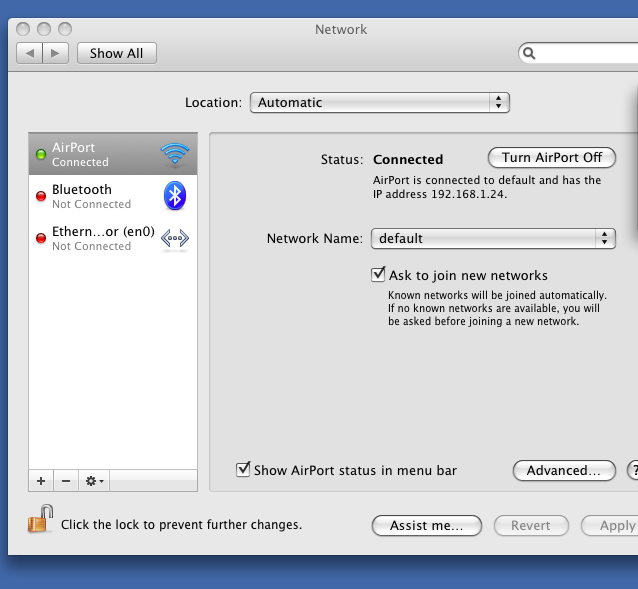Select Bluetooth in the services list

(x=113, y=196)
